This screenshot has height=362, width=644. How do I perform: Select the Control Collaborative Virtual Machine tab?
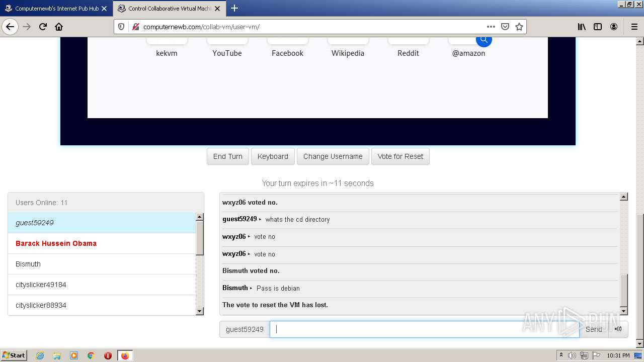tap(169, 9)
